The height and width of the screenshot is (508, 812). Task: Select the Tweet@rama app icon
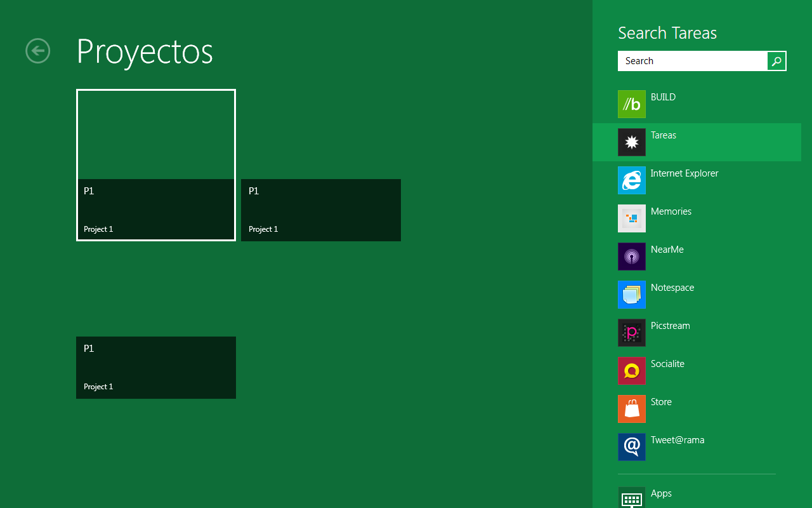tap(631, 447)
